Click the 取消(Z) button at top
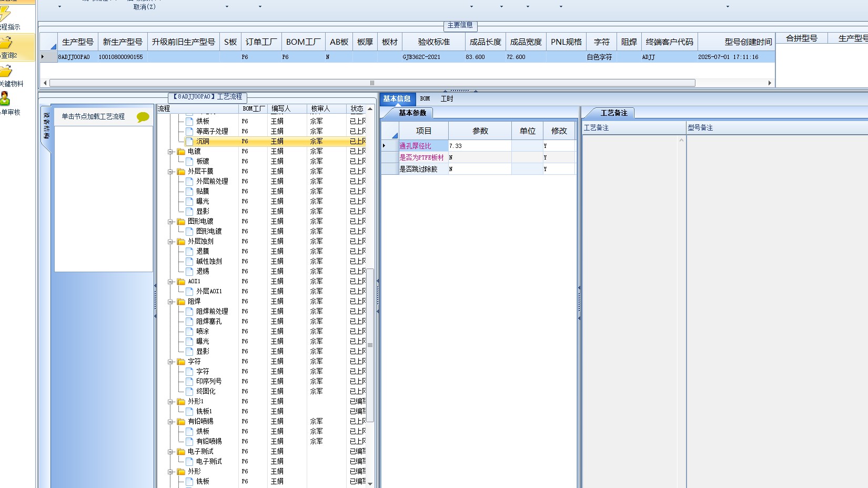This screenshot has height=488, width=868. [144, 7]
